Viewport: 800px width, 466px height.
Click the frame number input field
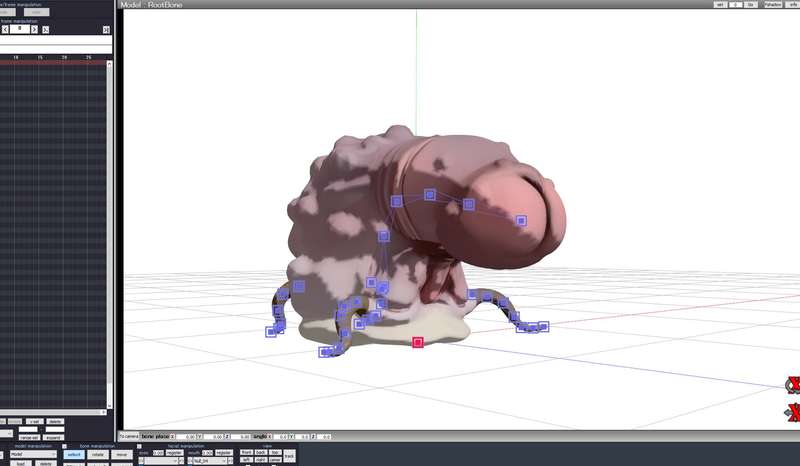pos(20,30)
